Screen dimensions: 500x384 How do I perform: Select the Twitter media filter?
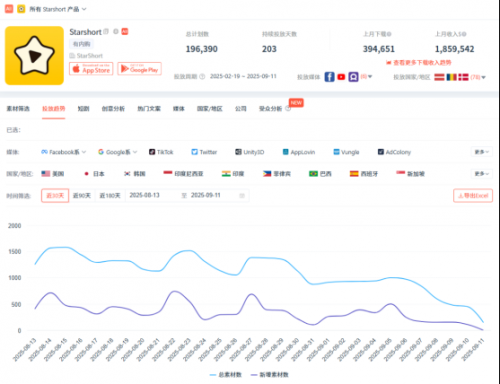(204, 152)
